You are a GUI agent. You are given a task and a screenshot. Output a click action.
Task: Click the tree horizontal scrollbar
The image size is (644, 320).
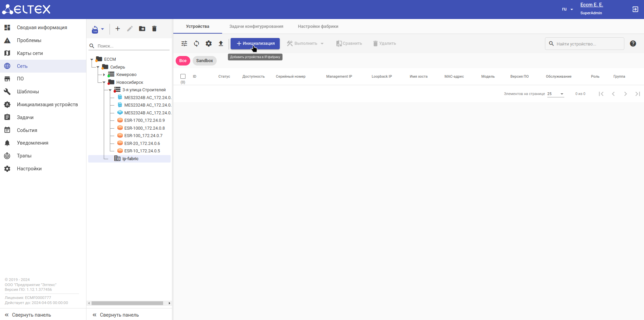127,303
